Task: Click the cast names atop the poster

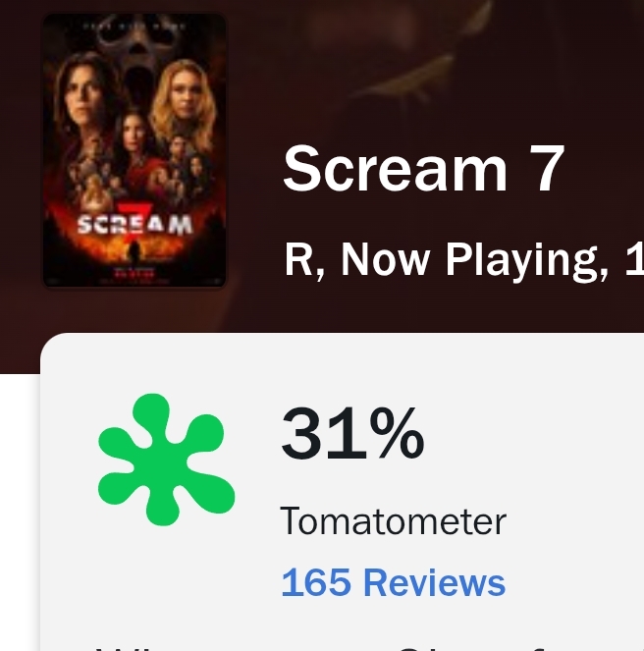Action: [134, 22]
